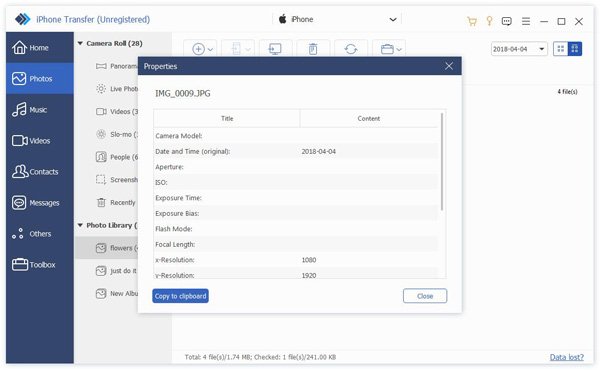Select the ISO row
This screenshot has height=370, width=600.
(296, 183)
